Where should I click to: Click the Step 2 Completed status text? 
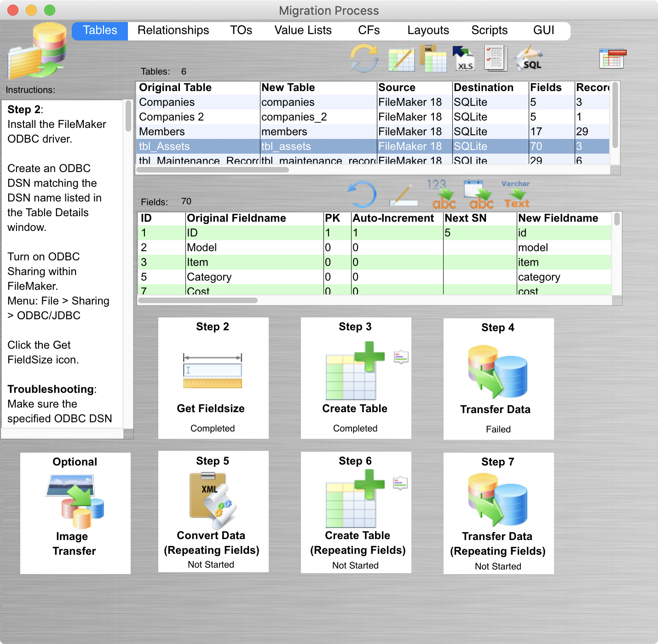pos(213,428)
